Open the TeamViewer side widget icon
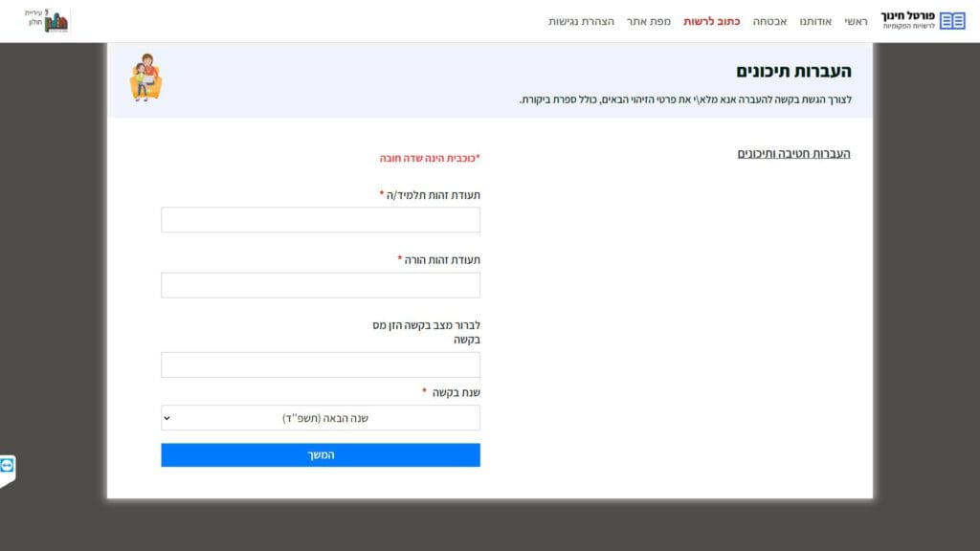The height and width of the screenshot is (551, 980). click(x=9, y=466)
